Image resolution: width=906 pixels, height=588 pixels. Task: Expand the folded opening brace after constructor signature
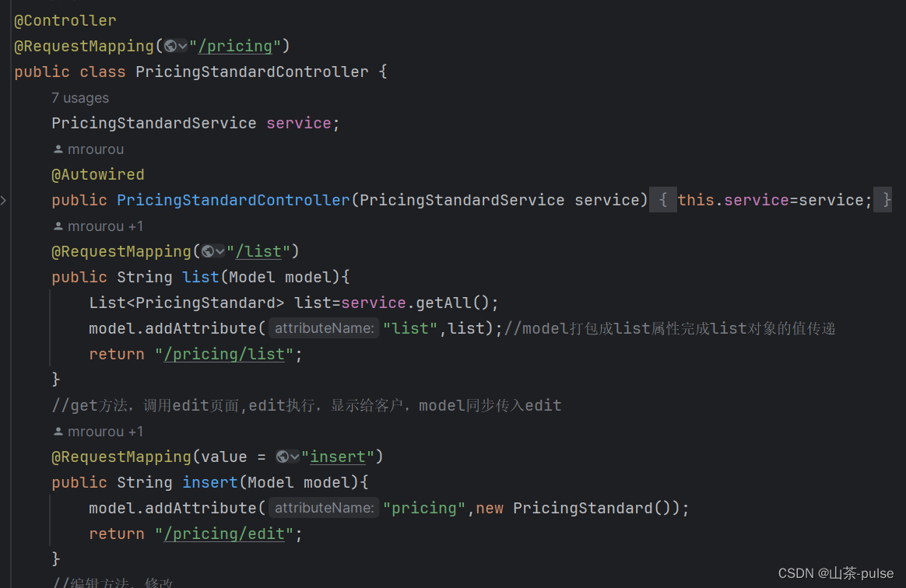662,200
